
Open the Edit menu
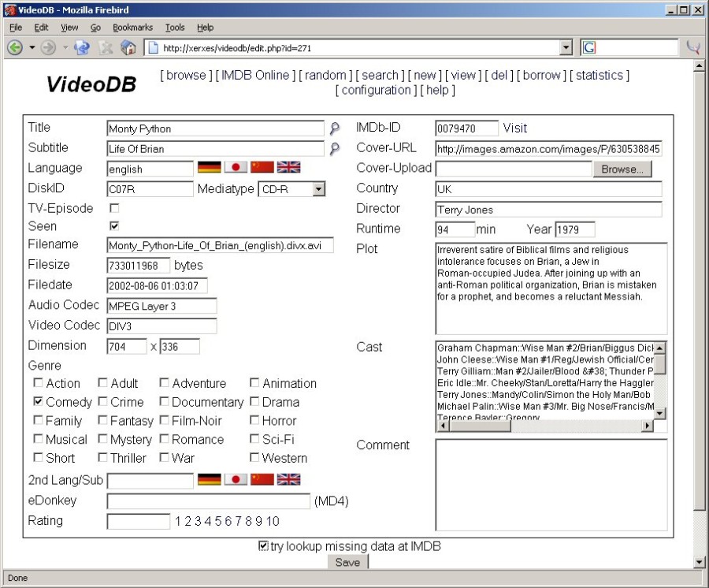click(41, 28)
